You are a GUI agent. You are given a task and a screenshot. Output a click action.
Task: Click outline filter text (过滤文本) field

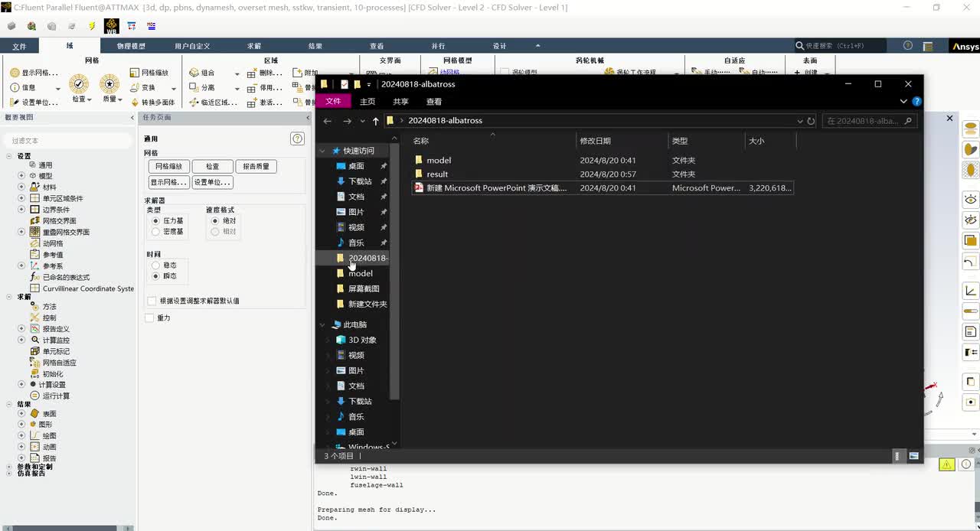(x=69, y=141)
